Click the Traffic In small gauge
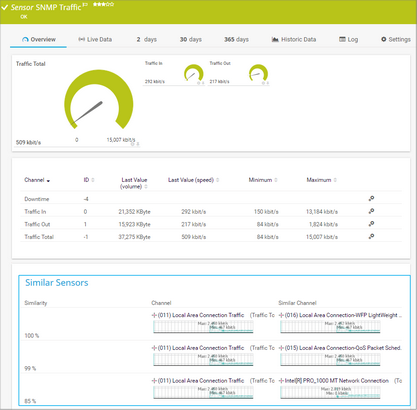 (194, 73)
